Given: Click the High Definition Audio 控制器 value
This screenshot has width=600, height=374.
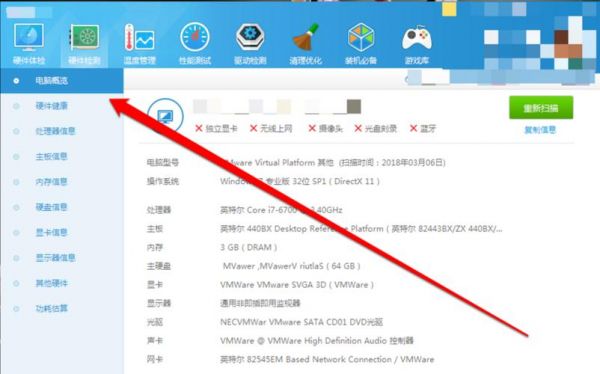Looking at the screenshot, I should [317, 341].
